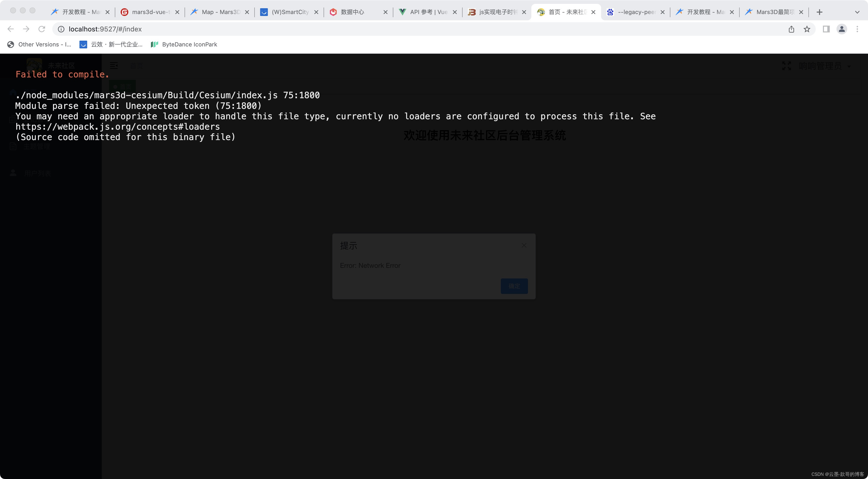868x479 pixels.
Task: Open the Chrome profile avatar
Action: [x=841, y=29]
